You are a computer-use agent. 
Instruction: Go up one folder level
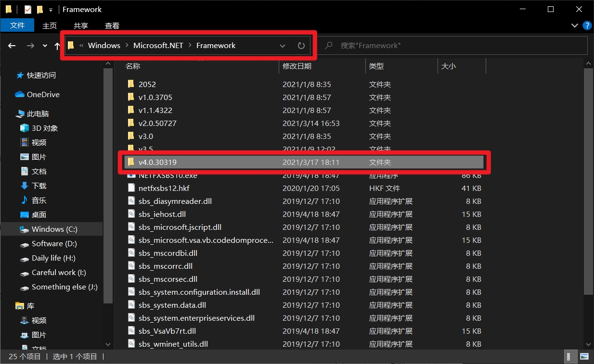click(x=57, y=46)
